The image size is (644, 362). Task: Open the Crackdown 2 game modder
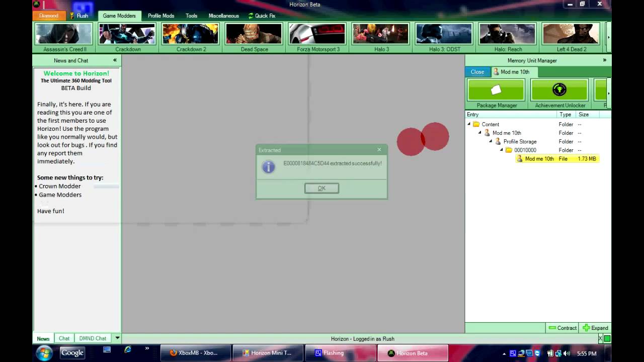point(191,38)
